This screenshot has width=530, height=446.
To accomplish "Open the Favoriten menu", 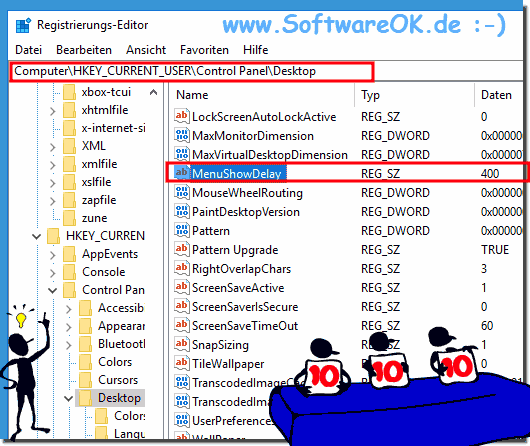I will [204, 50].
